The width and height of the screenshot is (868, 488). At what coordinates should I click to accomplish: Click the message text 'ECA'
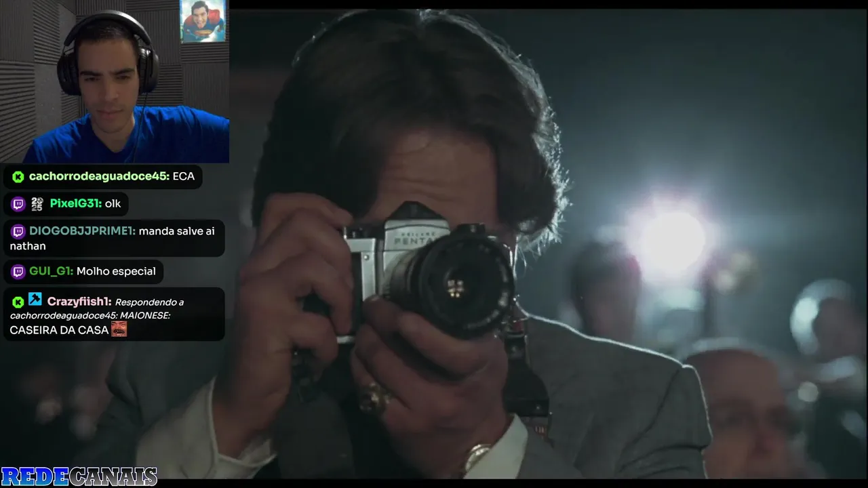(184, 176)
